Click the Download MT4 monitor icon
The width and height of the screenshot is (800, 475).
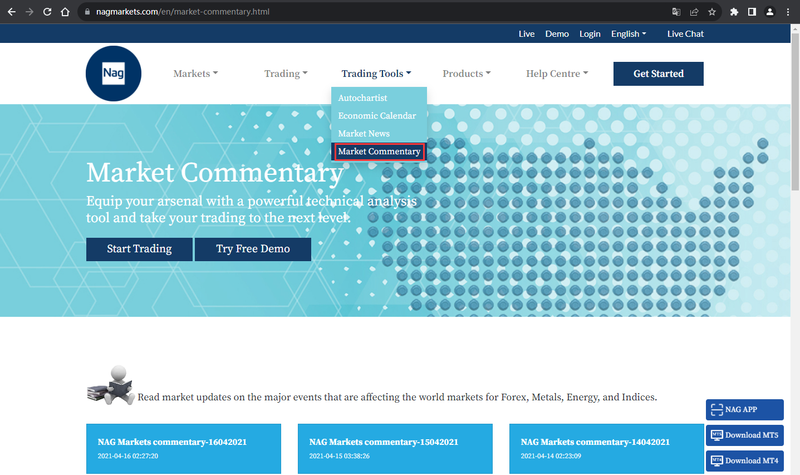[717, 461]
